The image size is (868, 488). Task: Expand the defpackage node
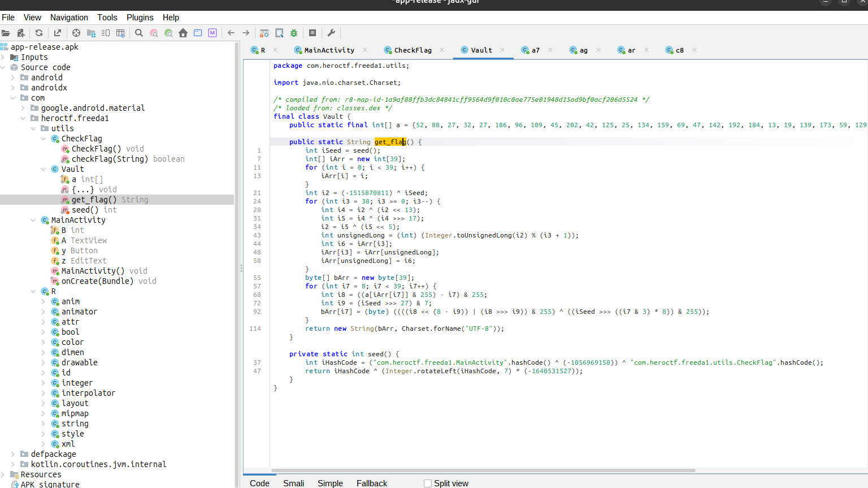coord(14,454)
